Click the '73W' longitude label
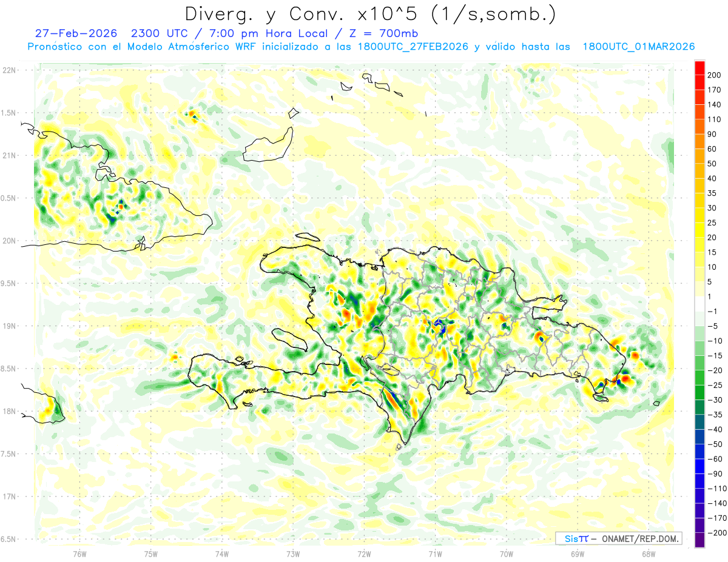 click(292, 554)
